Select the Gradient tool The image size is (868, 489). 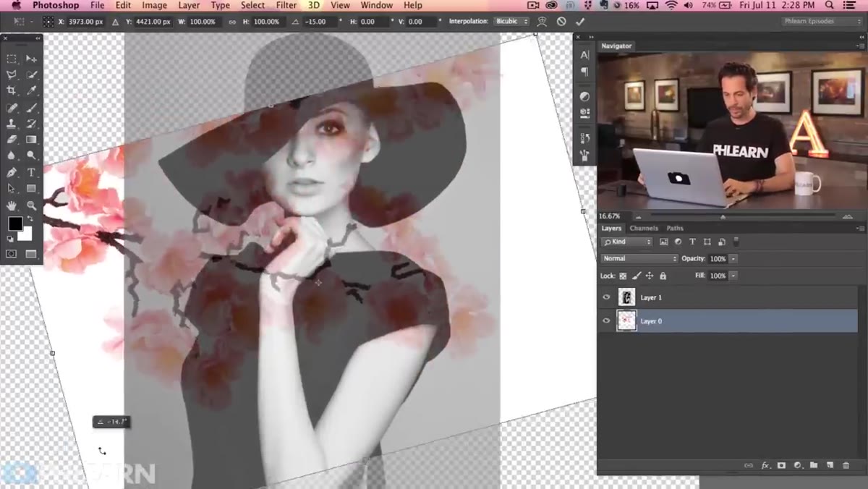(32, 140)
